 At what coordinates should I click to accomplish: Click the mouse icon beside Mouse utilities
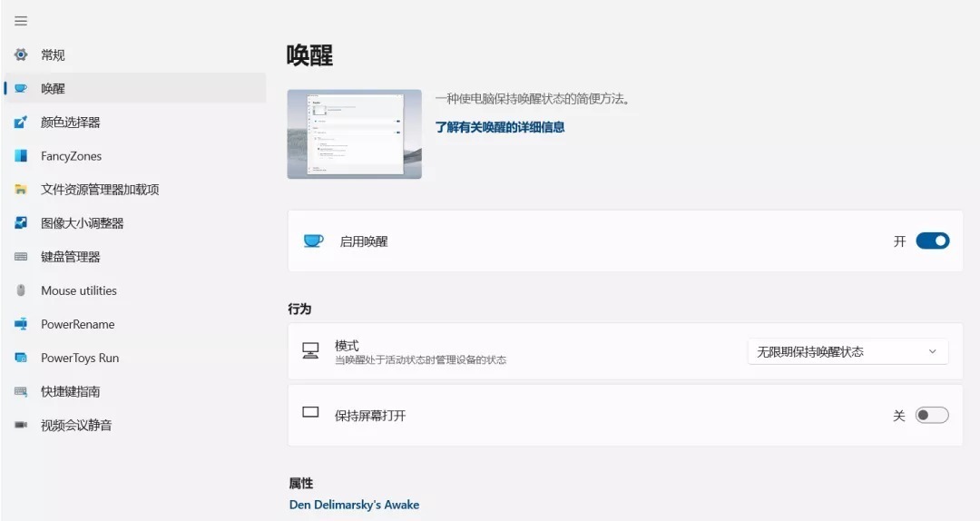(21, 290)
